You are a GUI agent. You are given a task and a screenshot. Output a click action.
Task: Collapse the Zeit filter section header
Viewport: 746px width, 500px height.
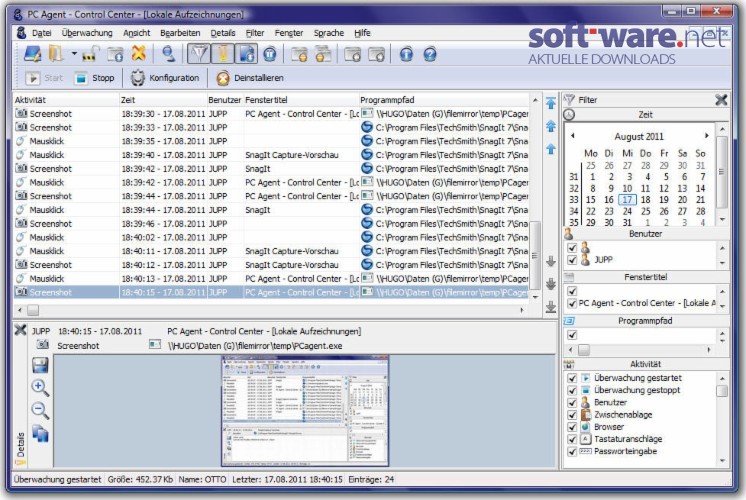coord(646,115)
